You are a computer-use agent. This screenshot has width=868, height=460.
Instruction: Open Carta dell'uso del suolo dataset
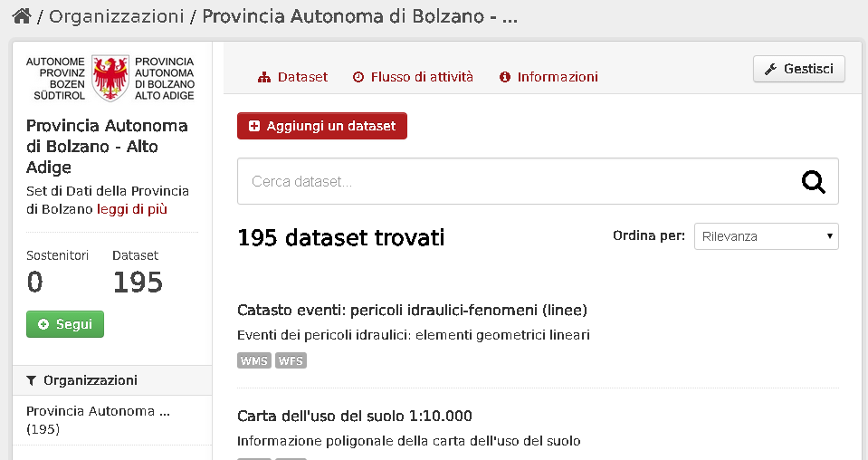[354, 416]
